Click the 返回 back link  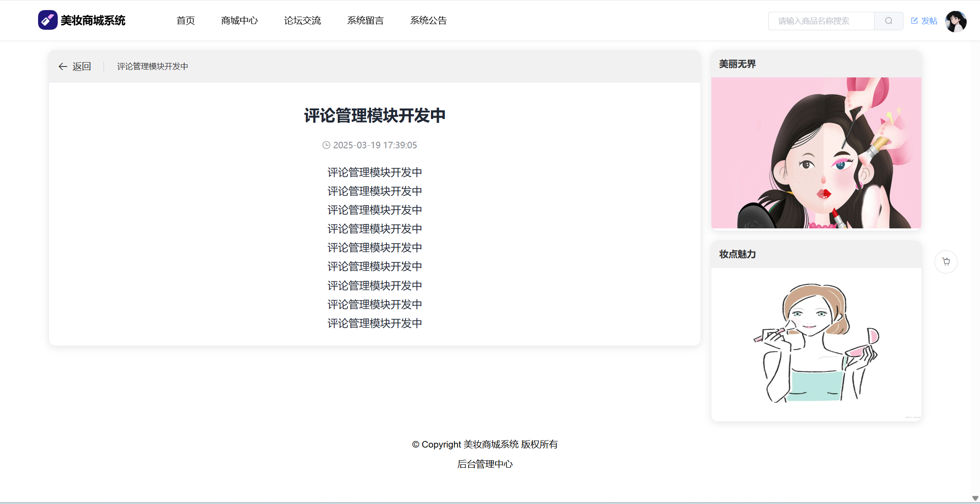tap(81, 66)
